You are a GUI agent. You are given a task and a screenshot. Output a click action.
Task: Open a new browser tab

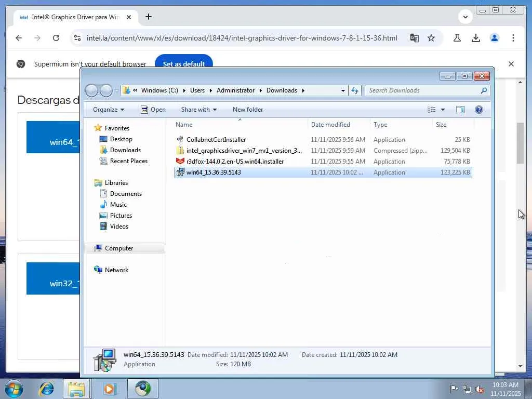148,17
